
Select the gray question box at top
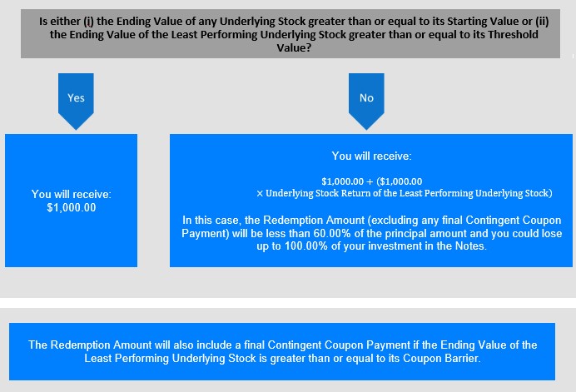(x=290, y=34)
